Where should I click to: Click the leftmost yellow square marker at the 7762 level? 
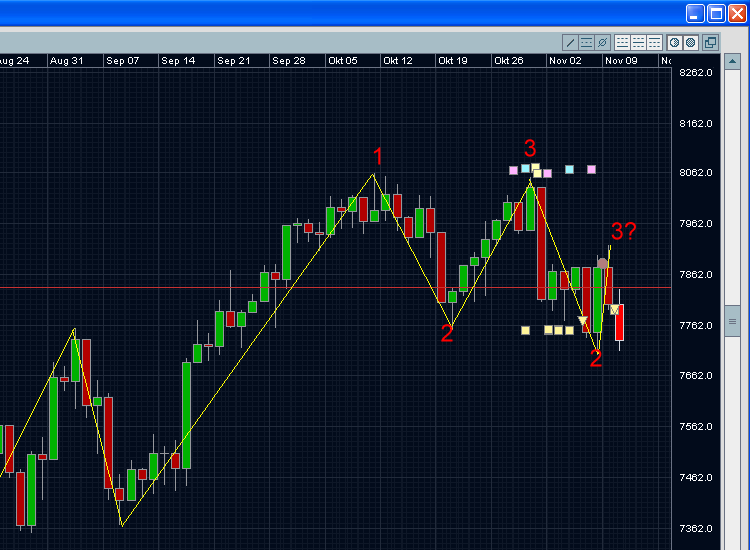(x=525, y=330)
